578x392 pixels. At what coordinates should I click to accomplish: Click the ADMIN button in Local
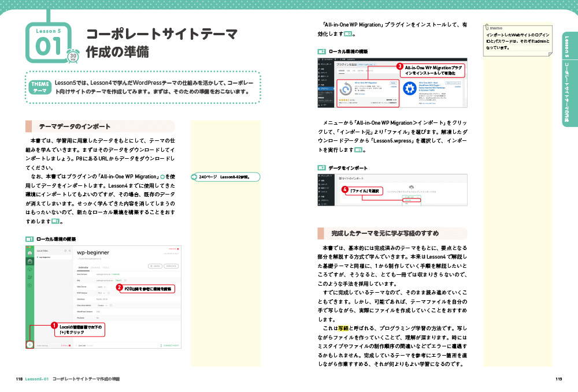pyautogui.click(x=155, y=266)
